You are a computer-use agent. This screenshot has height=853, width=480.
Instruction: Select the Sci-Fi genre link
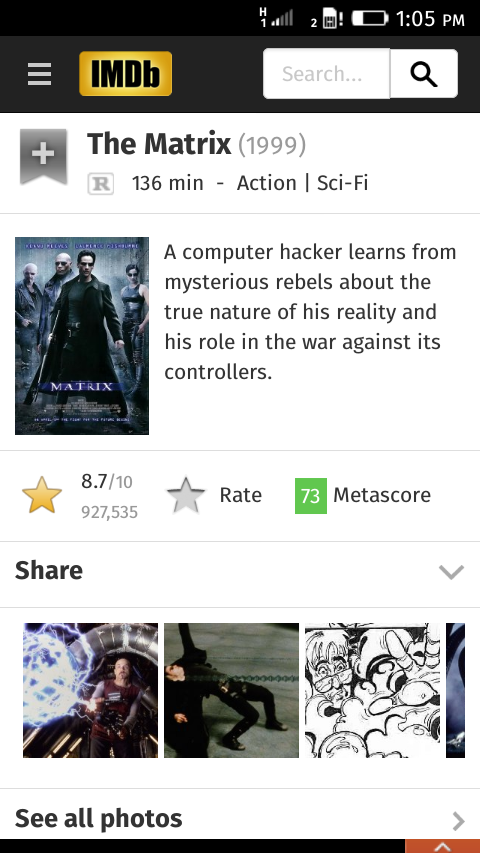point(343,183)
